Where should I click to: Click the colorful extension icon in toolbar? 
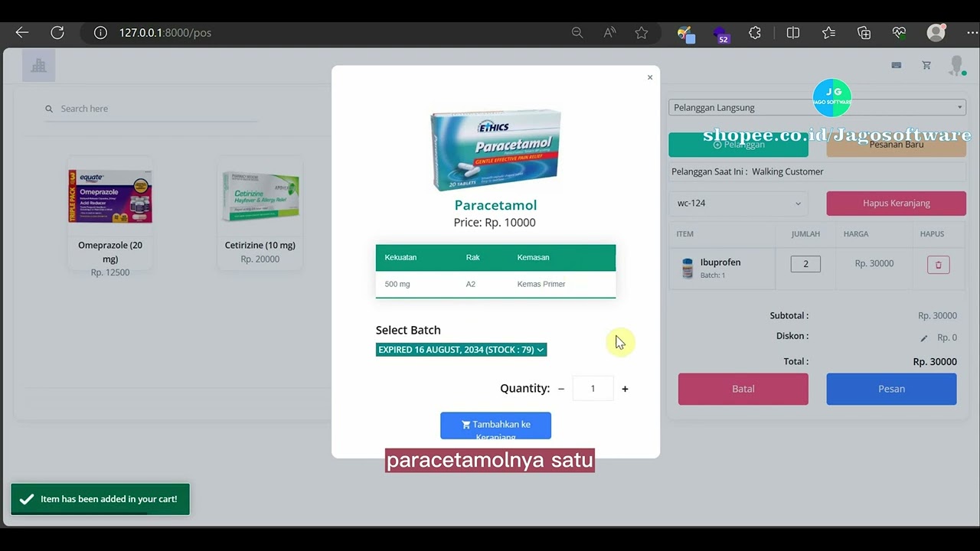685,33
